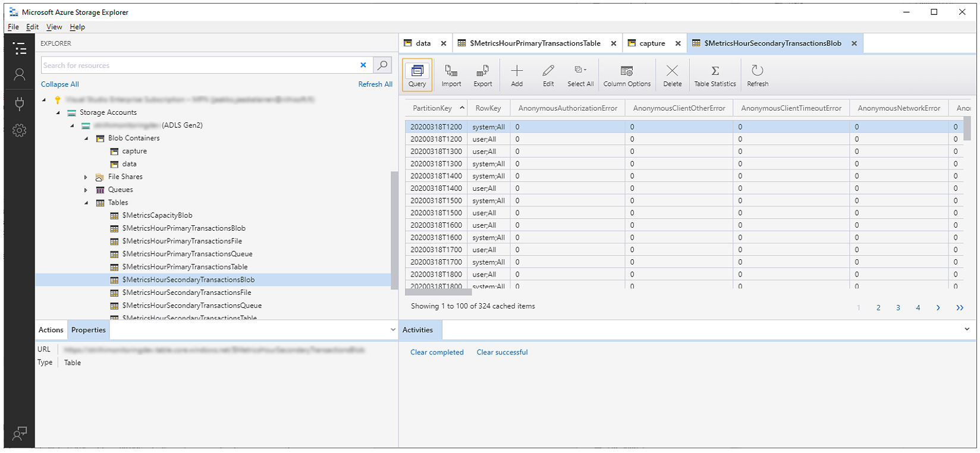Click the Export toolbar icon
This screenshot has width=980, height=453.
pyautogui.click(x=483, y=75)
